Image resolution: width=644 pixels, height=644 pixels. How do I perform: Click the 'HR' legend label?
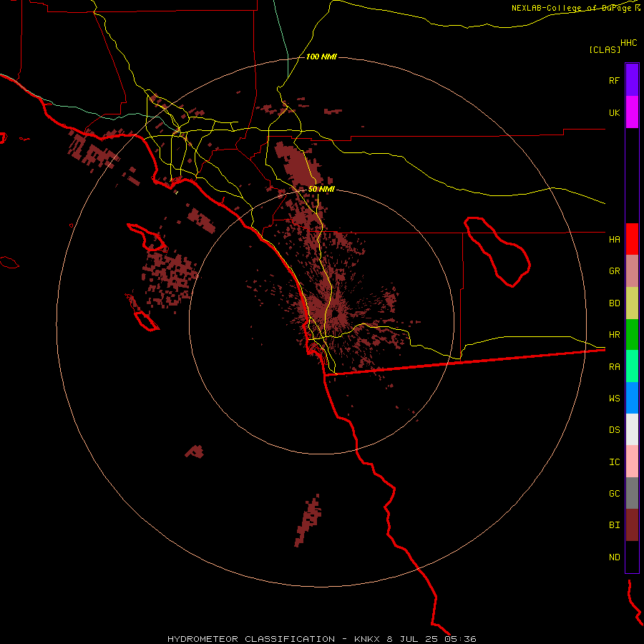click(614, 335)
